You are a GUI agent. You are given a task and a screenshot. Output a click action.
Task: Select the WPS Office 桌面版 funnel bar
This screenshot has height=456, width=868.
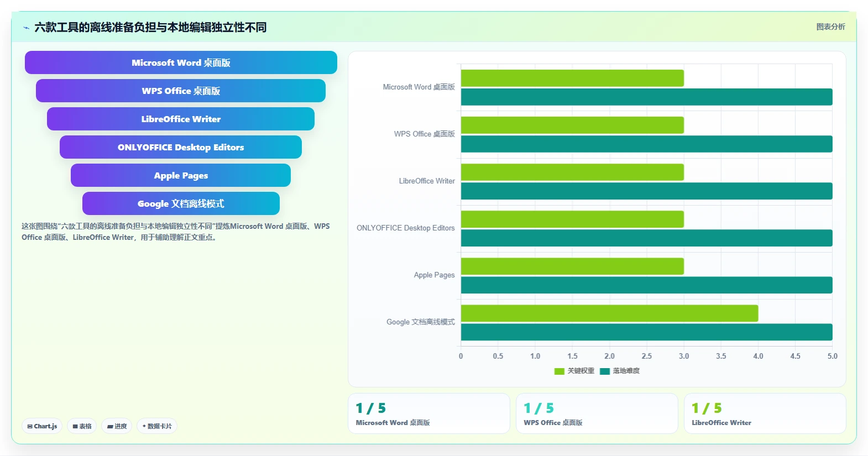click(x=181, y=91)
